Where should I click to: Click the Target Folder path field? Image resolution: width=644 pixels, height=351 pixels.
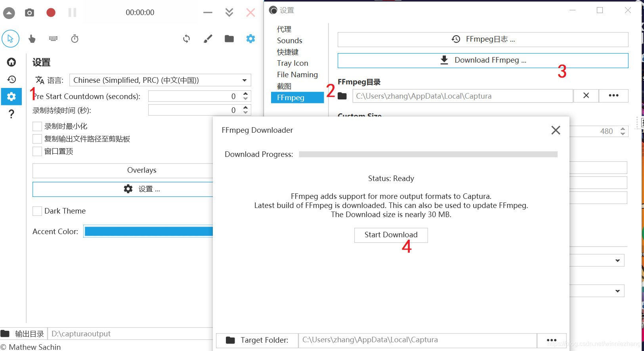pos(418,340)
